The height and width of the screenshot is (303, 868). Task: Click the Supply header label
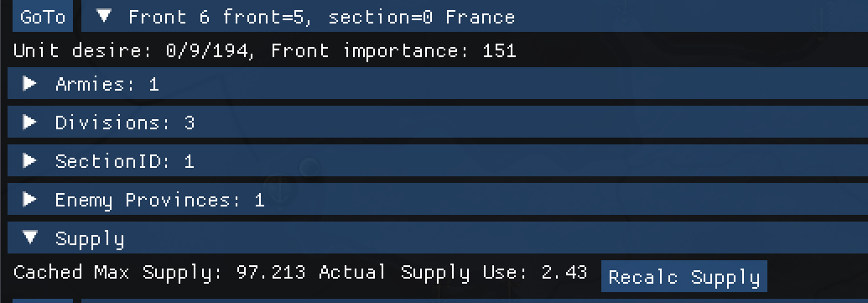90,239
